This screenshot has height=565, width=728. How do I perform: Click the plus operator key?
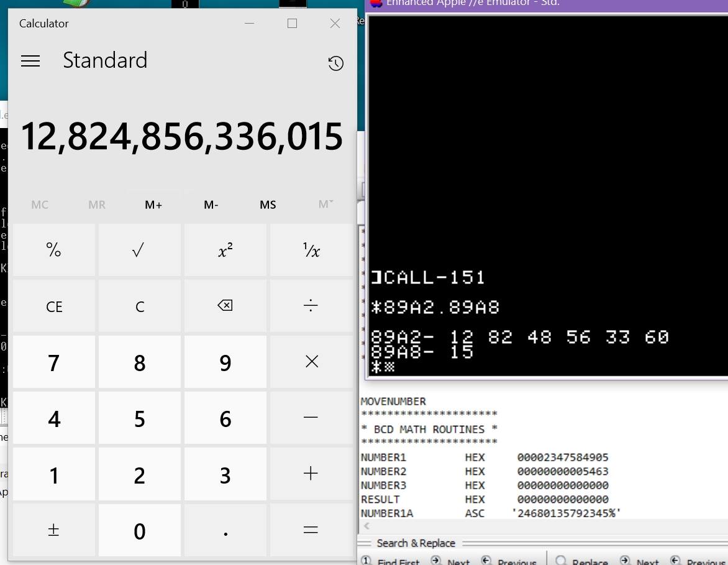(311, 474)
